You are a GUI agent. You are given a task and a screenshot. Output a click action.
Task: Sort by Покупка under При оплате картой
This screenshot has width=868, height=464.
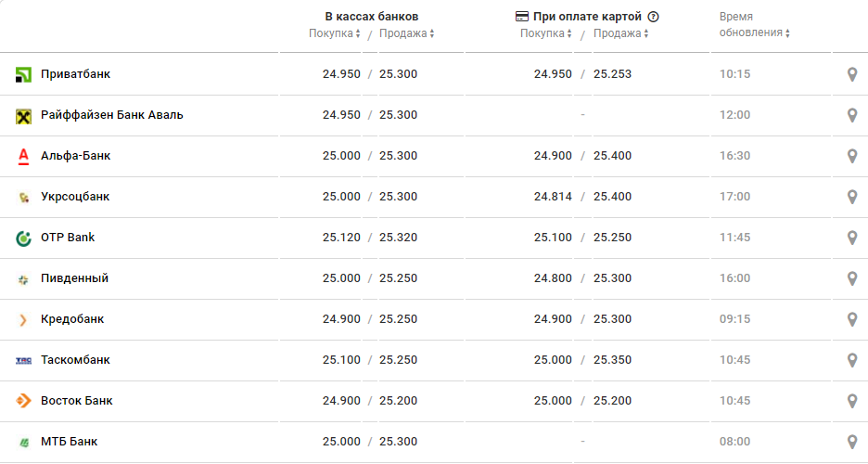[x=546, y=33]
